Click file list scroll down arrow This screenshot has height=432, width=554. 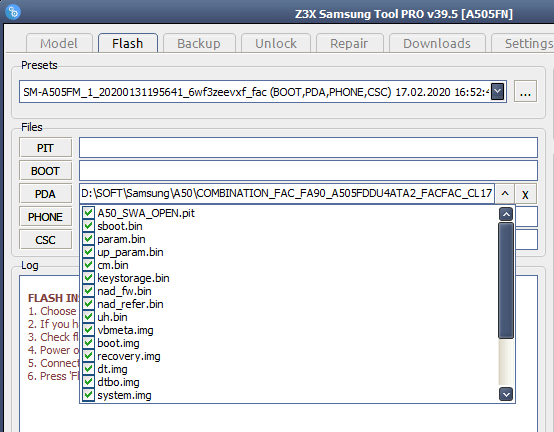506,394
